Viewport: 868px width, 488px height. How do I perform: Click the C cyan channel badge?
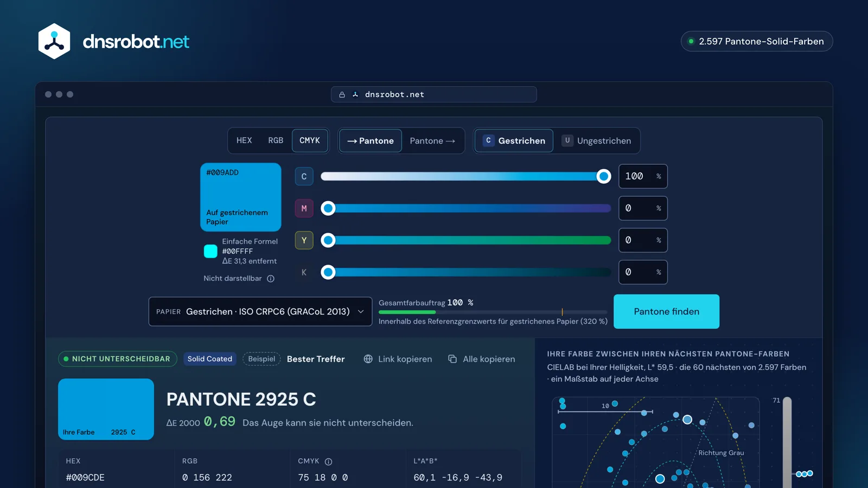click(304, 176)
